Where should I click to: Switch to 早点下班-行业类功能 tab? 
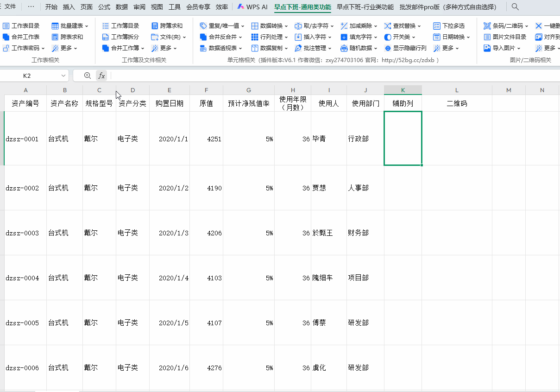(x=365, y=7)
